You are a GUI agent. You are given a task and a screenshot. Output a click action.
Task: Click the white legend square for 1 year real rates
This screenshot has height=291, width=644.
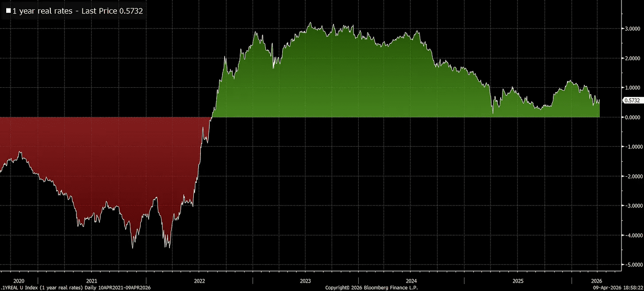pyautogui.click(x=8, y=11)
